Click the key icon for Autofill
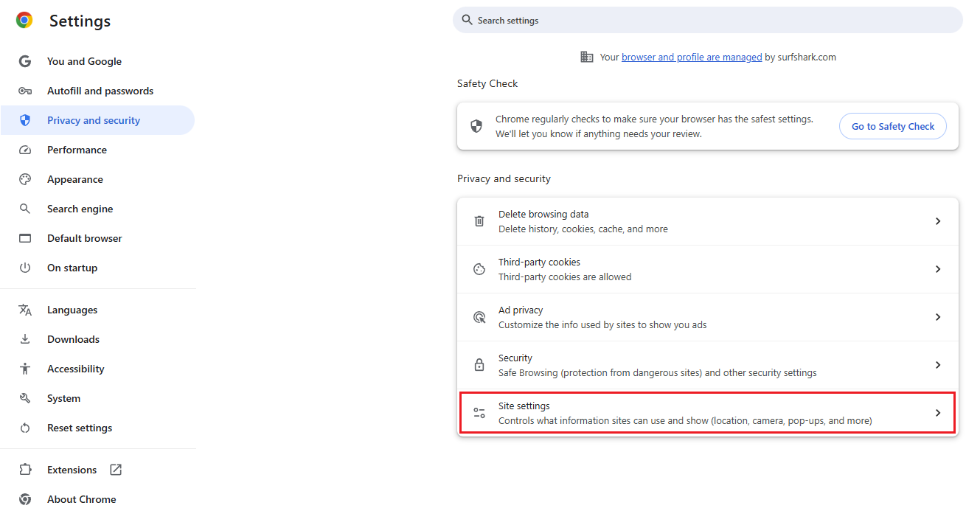Viewport: 980px width, 525px height. point(25,91)
